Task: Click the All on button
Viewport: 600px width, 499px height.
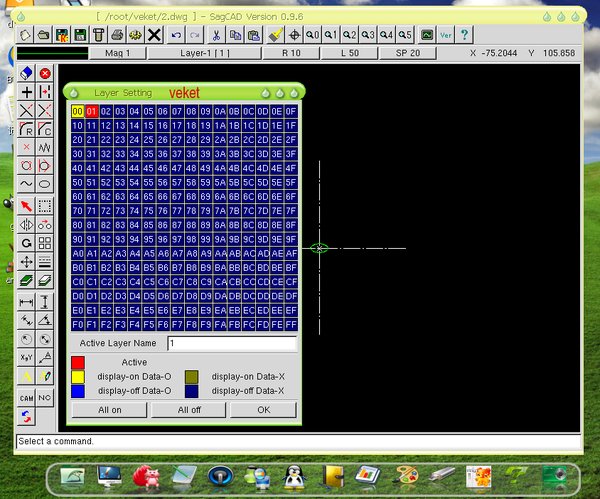Action: (109, 410)
